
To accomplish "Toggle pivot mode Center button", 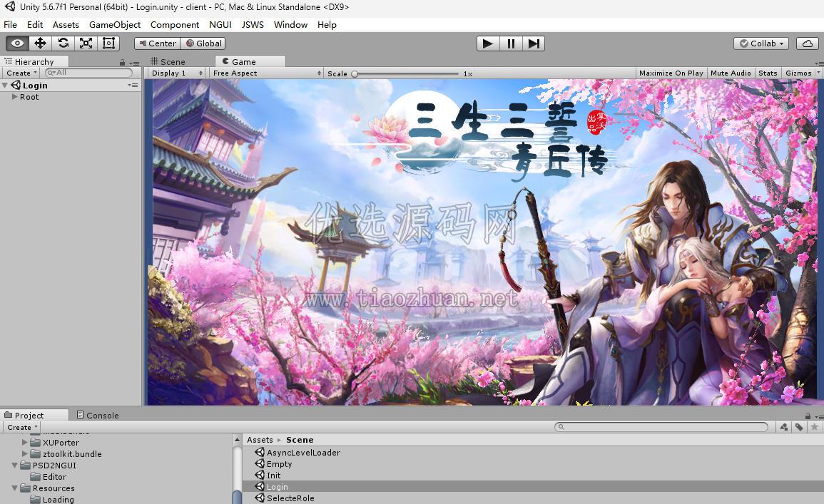I will tap(157, 43).
